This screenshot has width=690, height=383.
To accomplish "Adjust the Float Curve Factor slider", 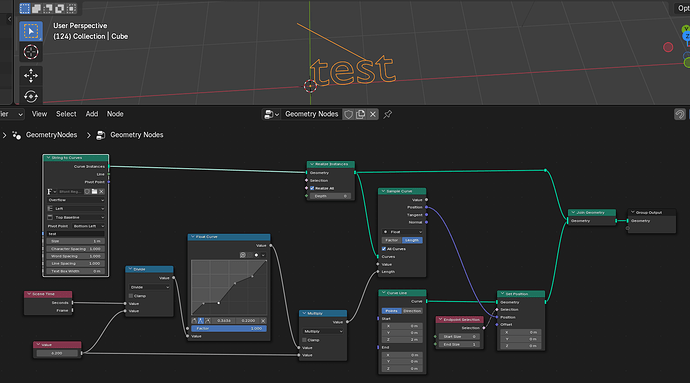I will [x=229, y=328].
